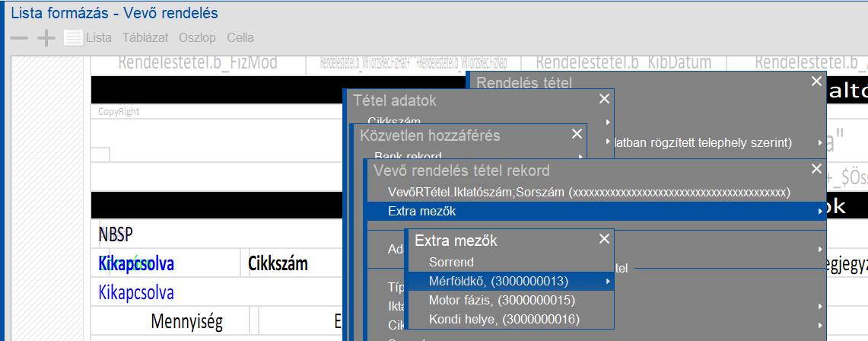Open the Oszlop menu
Screen dimensions: 868x341
(x=198, y=38)
